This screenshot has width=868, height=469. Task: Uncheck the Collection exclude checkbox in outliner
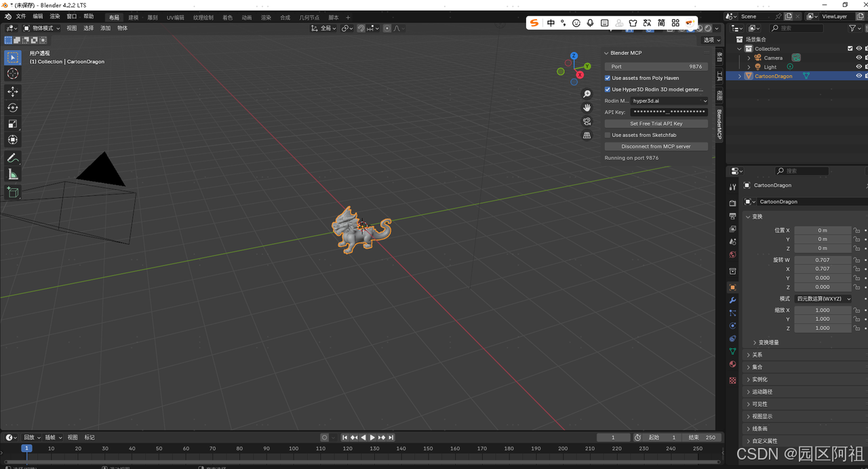coord(850,49)
